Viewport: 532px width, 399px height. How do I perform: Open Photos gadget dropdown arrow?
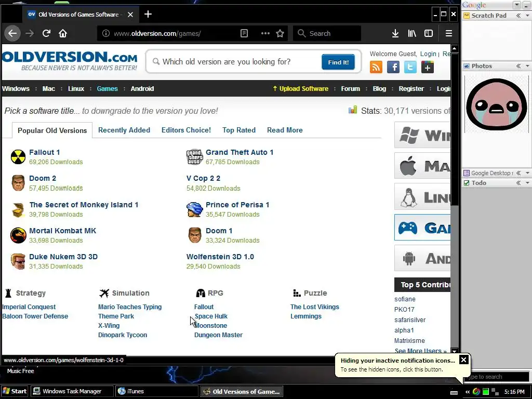coord(527,66)
